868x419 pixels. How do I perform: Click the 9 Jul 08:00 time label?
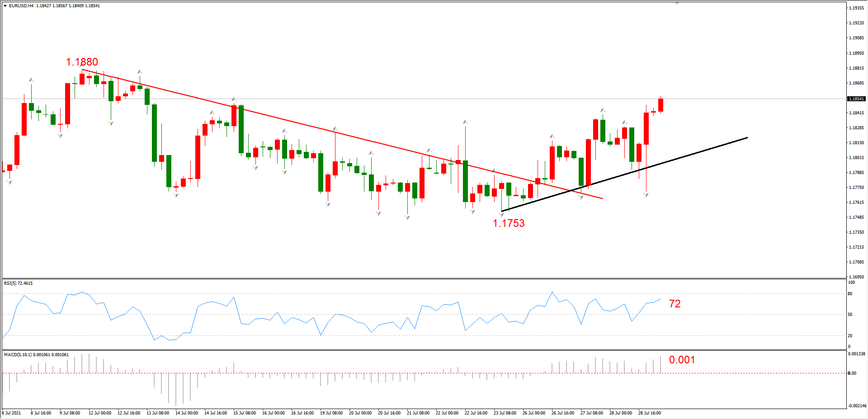click(x=69, y=413)
